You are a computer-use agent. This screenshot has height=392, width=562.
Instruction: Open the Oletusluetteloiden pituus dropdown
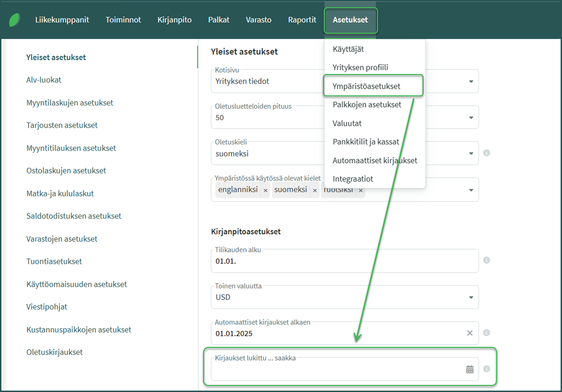tap(471, 118)
